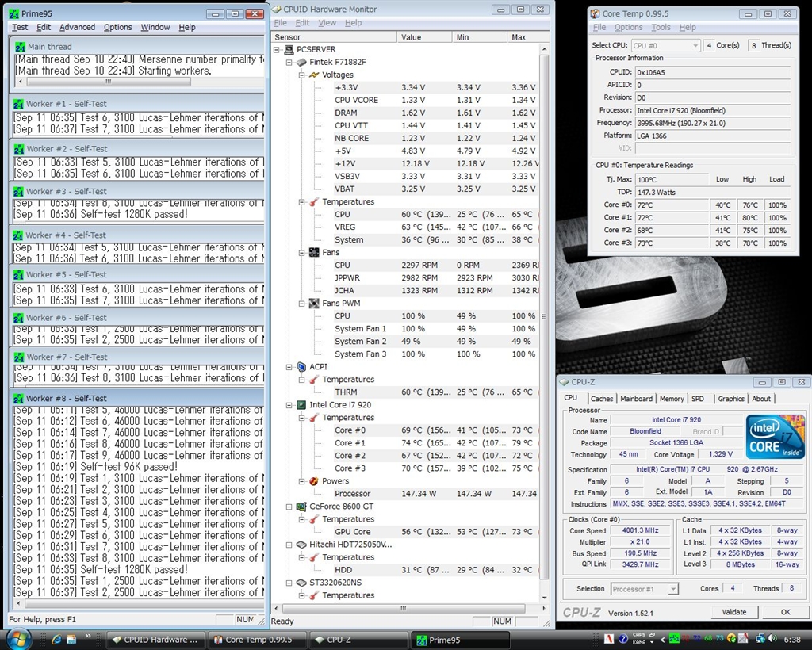This screenshot has height=650, width=812.
Task: Click the Hitachi HDT725050V hard drive icon
Action: [301, 545]
